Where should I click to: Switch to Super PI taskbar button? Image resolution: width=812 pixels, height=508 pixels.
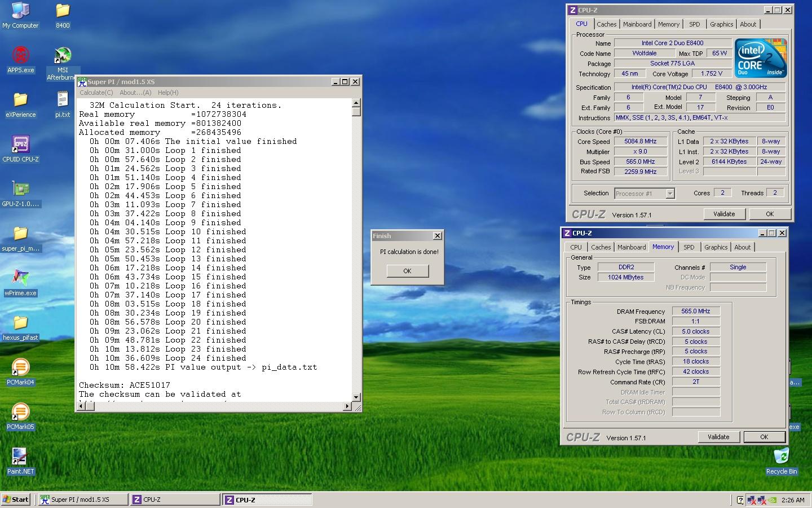click(x=83, y=500)
